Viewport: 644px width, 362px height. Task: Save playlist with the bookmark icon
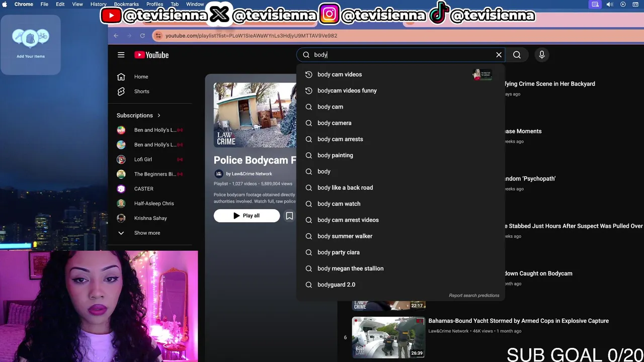(289, 216)
